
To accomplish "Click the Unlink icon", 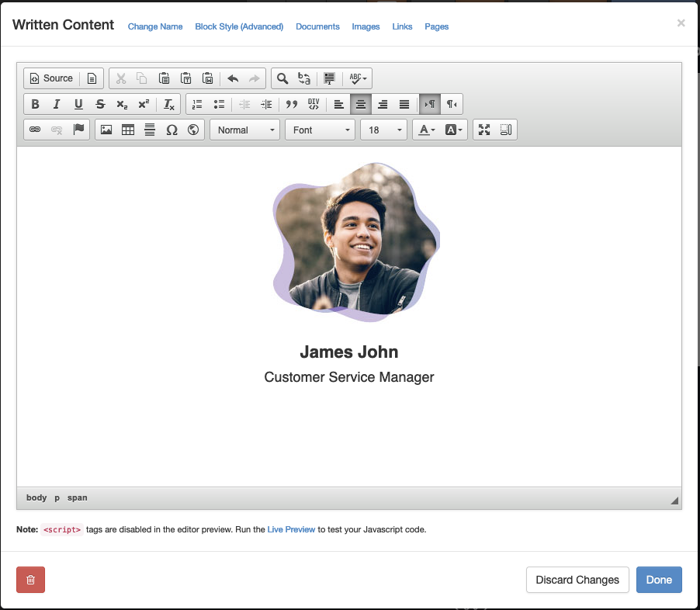I will (x=57, y=130).
